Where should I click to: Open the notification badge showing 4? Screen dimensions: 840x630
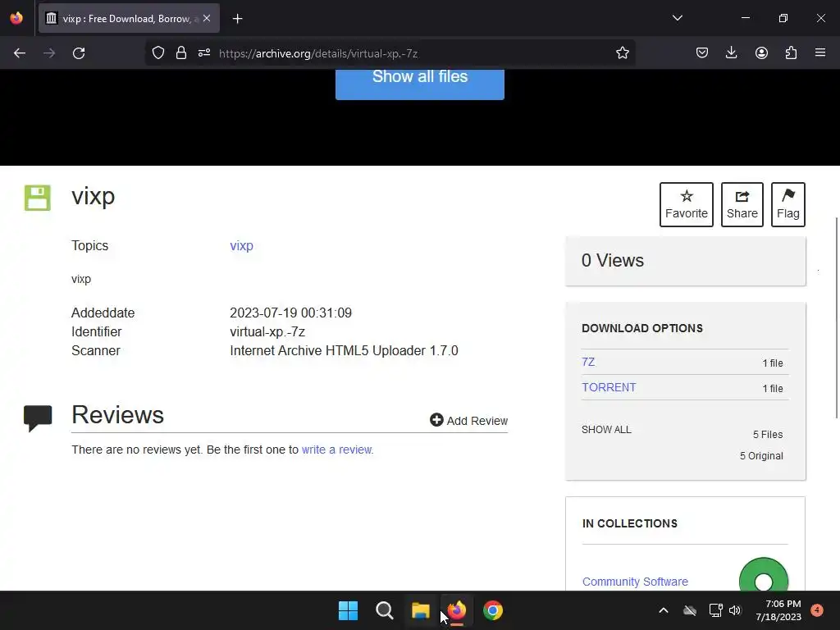pos(817,609)
